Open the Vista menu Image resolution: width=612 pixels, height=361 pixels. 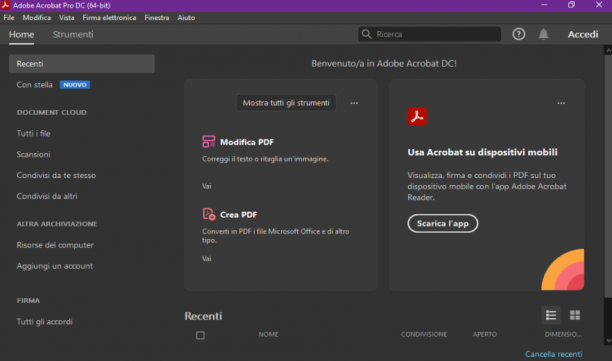(66, 18)
